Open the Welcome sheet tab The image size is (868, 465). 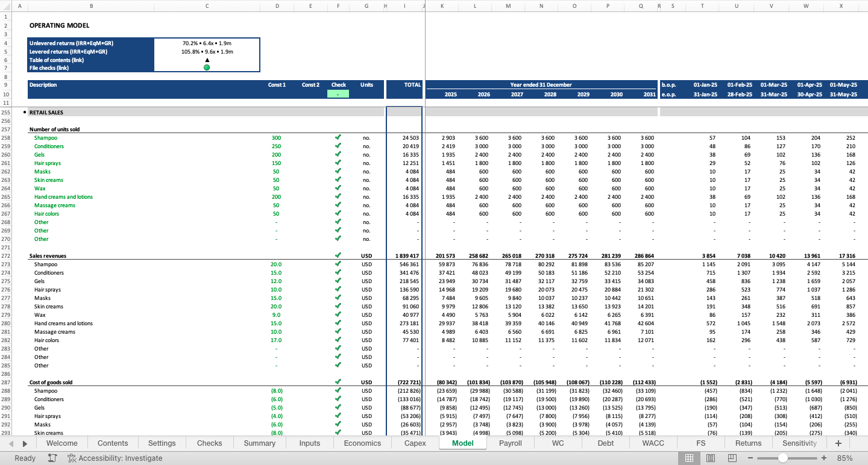tap(62, 443)
